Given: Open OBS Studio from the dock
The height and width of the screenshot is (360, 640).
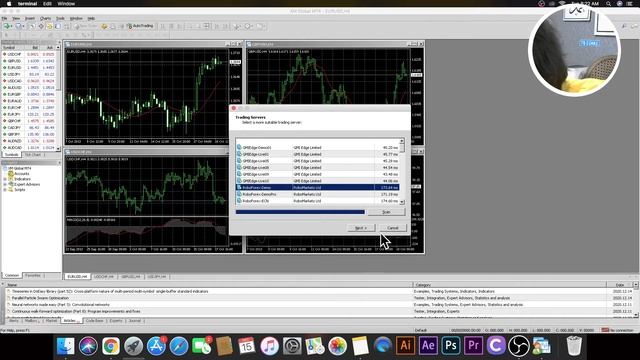Looking at the screenshot, I should [x=518, y=346].
